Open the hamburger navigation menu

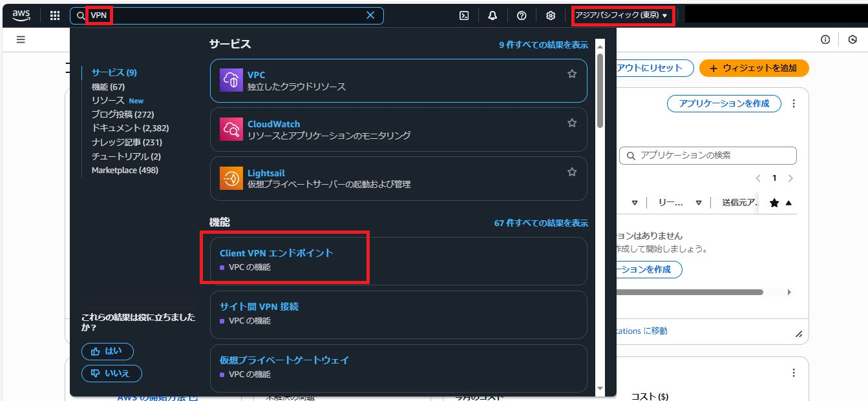point(21,39)
